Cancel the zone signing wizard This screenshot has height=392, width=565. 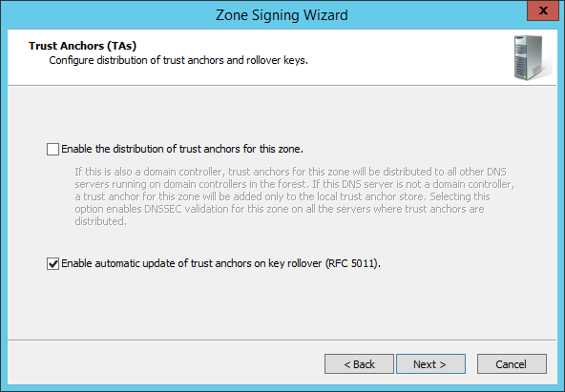pos(512,364)
